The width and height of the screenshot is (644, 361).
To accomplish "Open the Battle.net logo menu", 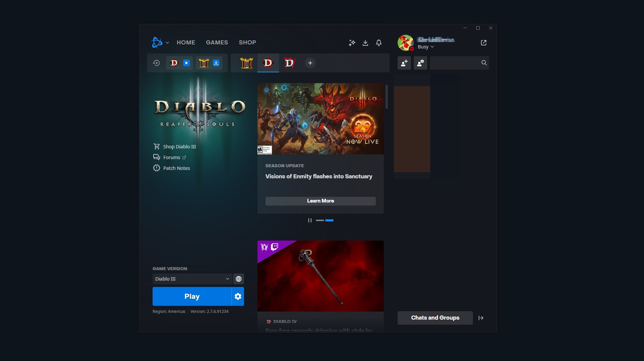I will coord(157,42).
